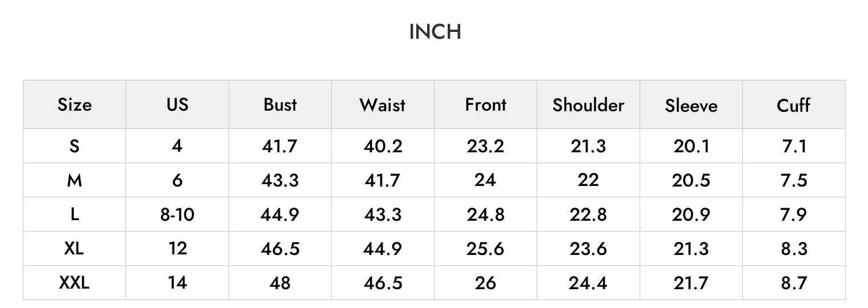Click shoulder value 22.8 in L row
This screenshot has height=308, width=868.
click(x=588, y=214)
